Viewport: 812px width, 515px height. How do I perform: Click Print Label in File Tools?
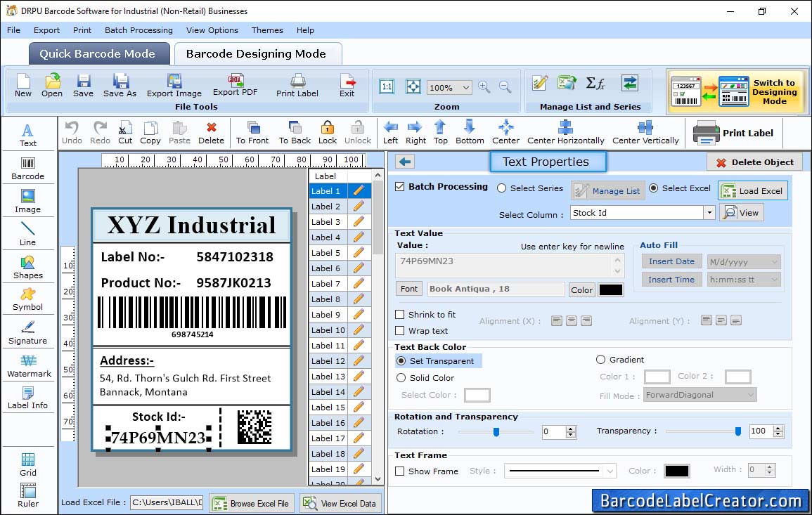tap(297, 86)
